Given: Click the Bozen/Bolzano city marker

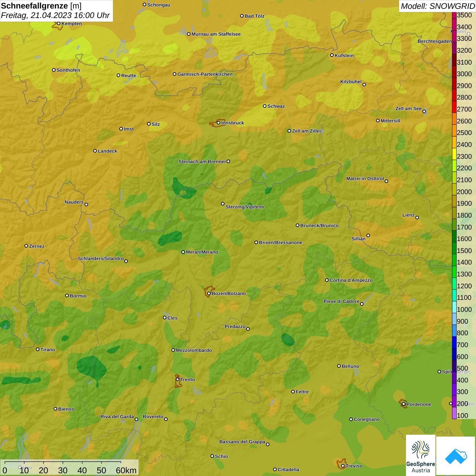Looking at the screenshot, I should pos(209,293).
